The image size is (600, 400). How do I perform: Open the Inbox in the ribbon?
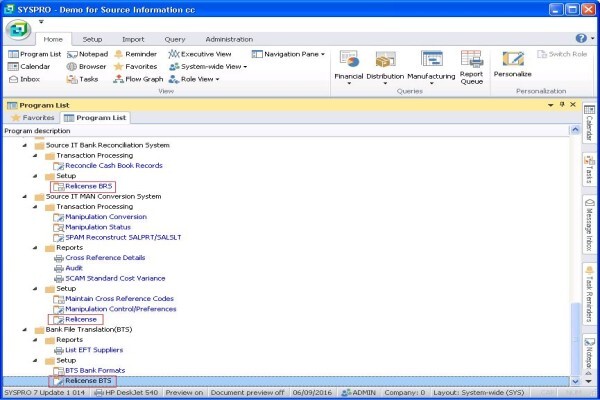pos(24,79)
